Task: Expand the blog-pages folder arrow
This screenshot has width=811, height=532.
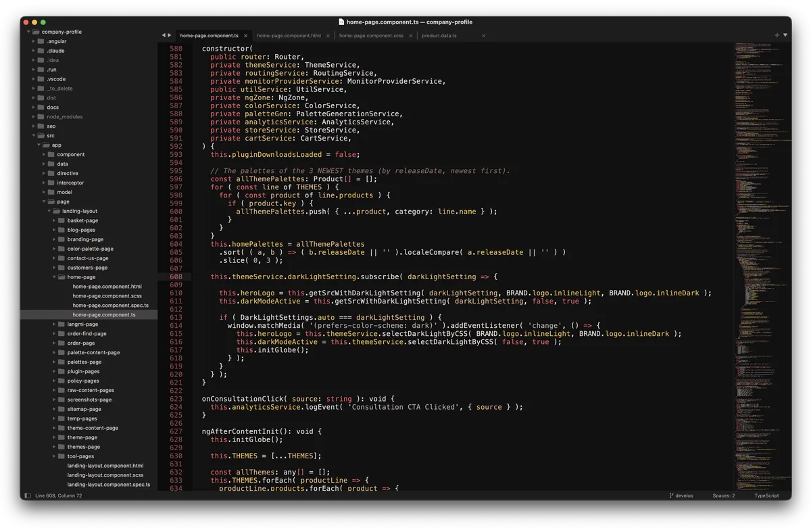Action: pyautogui.click(x=54, y=230)
